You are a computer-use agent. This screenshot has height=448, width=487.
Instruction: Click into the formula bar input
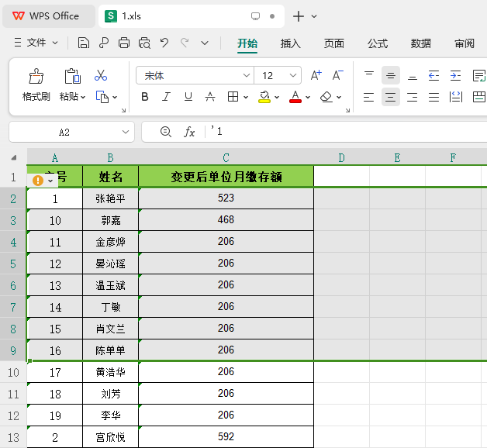pyautogui.click(x=347, y=132)
